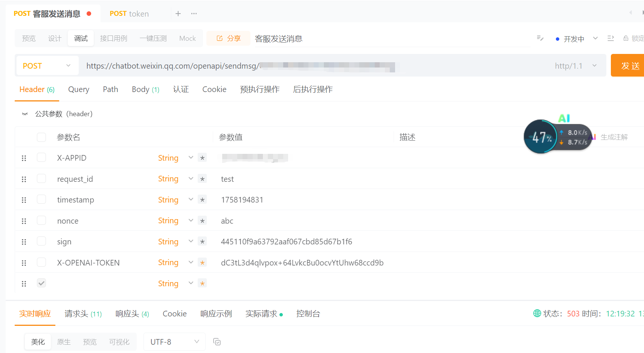Screen dimensions: 644x353
Task: Open the 控制台 tab
Action: [x=308, y=314]
